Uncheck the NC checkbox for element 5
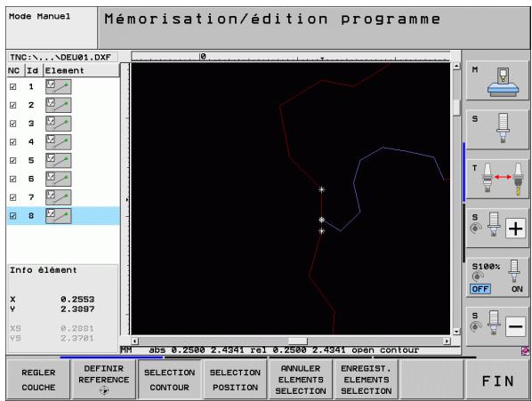The image size is (532, 401). click(12, 160)
